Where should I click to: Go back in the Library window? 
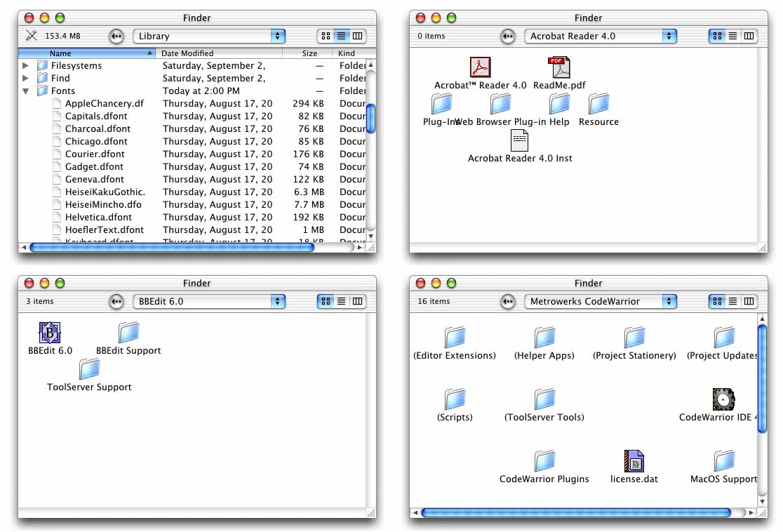coord(116,36)
